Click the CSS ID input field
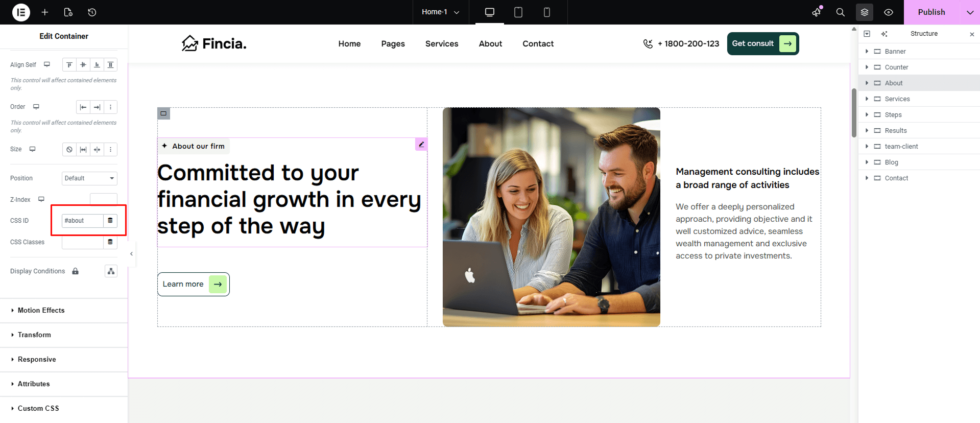 tap(82, 221)
